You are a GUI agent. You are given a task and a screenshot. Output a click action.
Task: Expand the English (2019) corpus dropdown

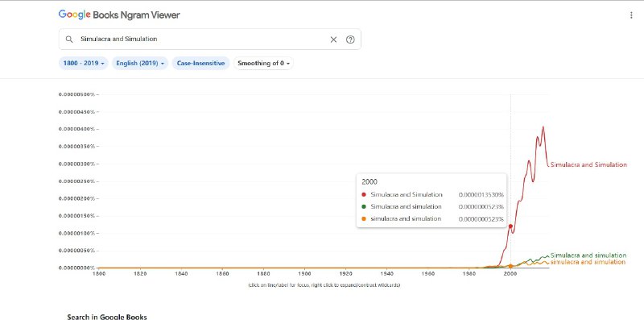click(140, 64)
